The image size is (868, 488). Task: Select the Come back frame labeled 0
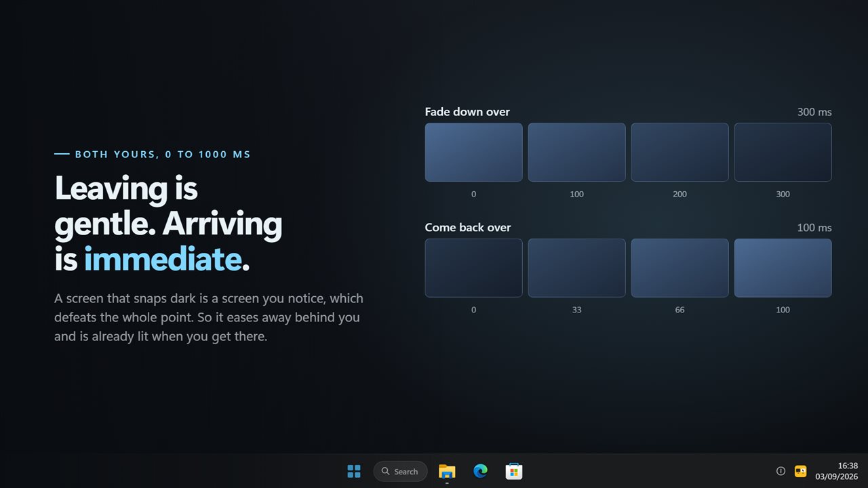pos(474,268)
